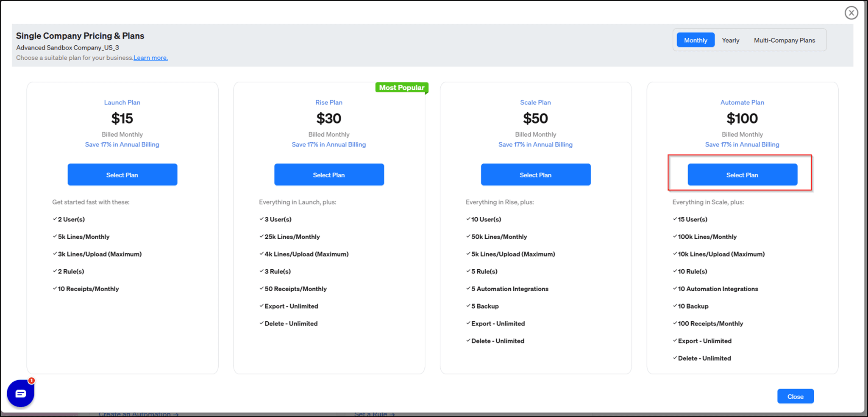Open Multi-Company Plans tab

(x=784, y=40)
